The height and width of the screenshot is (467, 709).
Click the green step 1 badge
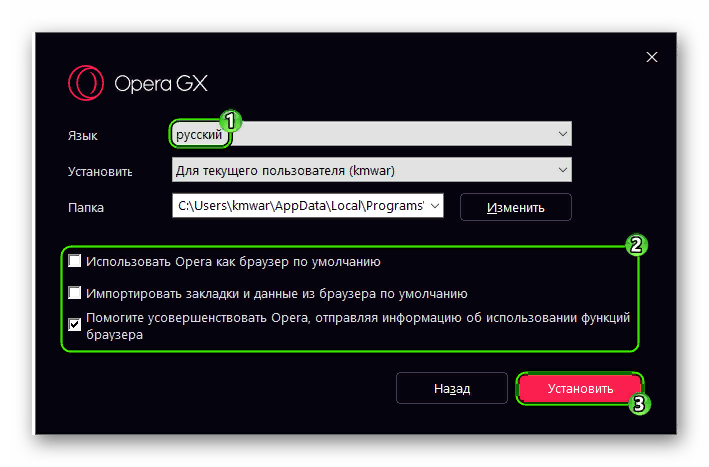click(x=231, y=121)
